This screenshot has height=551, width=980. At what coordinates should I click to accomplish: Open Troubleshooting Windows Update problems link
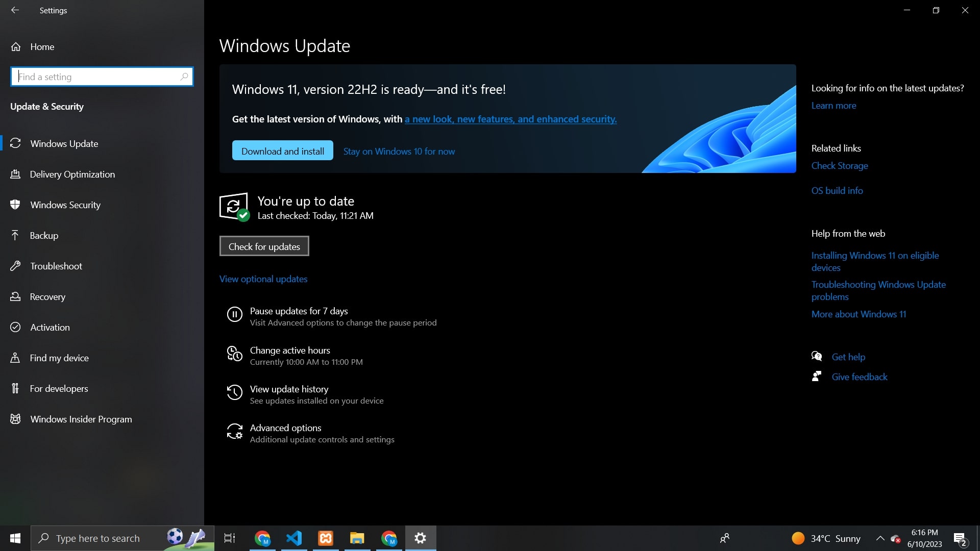(878, 291)
